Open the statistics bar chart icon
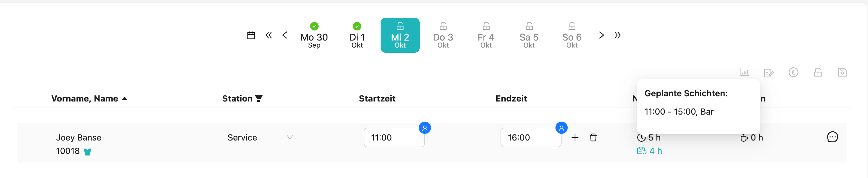 744,72
